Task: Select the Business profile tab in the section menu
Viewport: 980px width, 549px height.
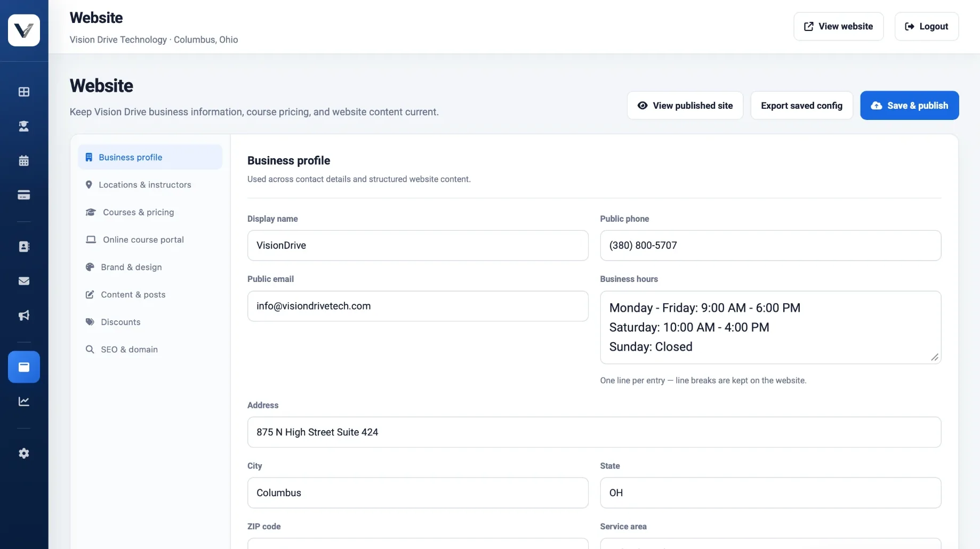Action: (150, 157)
